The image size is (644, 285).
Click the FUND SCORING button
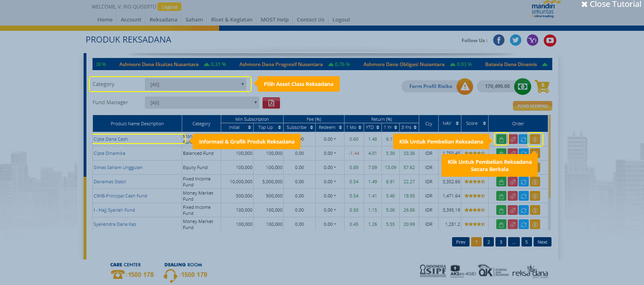pos(532,106)
